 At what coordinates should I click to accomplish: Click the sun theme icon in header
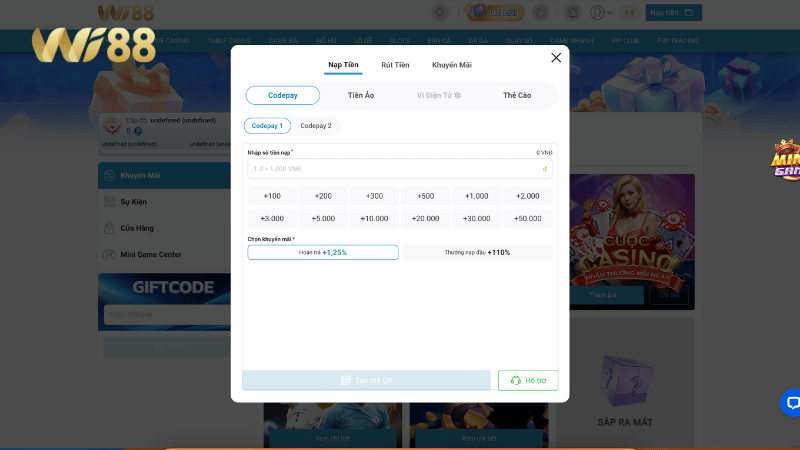540,13
